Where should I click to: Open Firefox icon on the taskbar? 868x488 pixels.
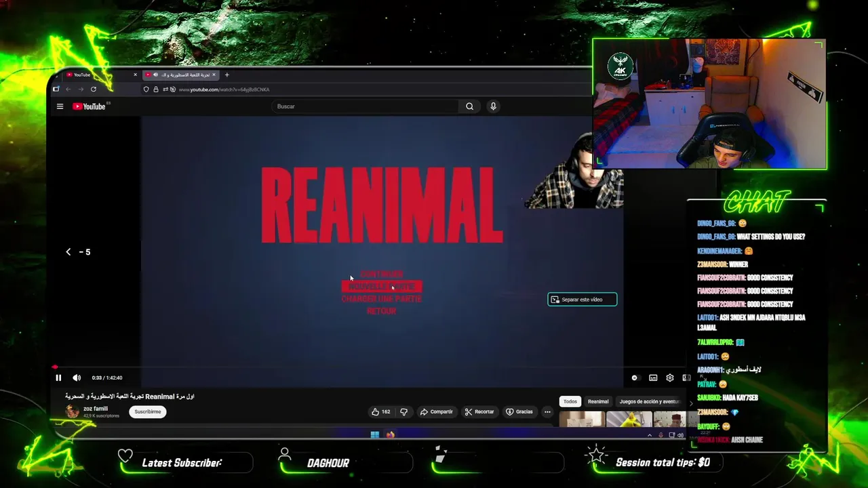click(x=391, y=434)
